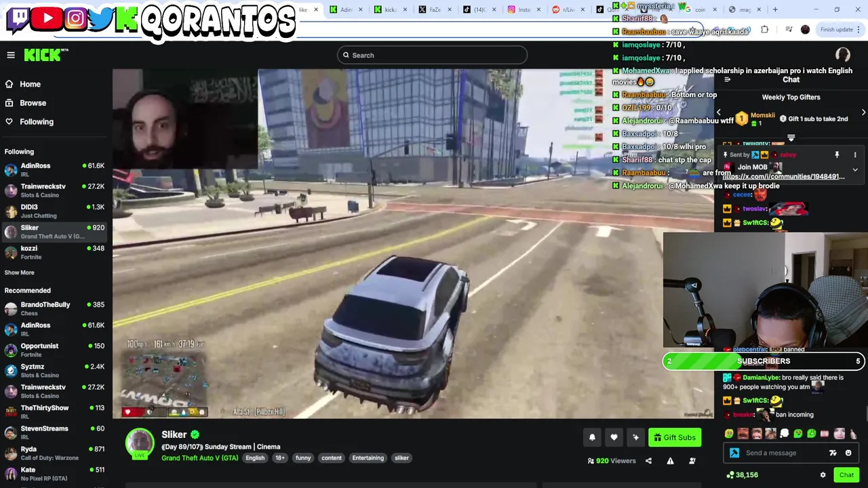Open the 38,156 channel points balance
The height and width of the screenshot is (488, 868).
click(x=742, y=475)
